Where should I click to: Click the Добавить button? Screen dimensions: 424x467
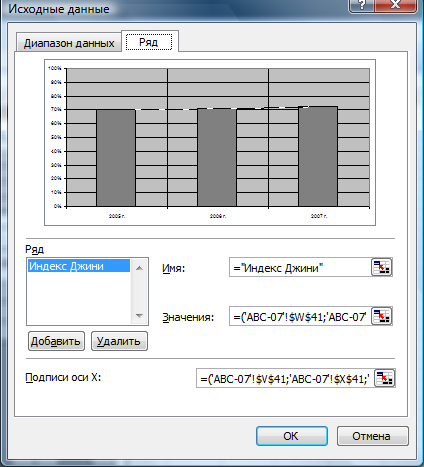click(x=56, y=341)
